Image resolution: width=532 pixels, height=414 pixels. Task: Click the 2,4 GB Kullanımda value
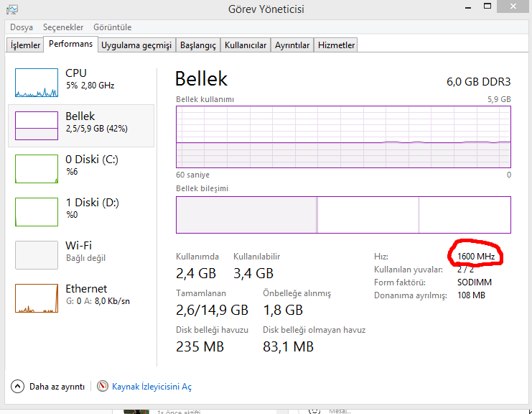pos(196,273)
